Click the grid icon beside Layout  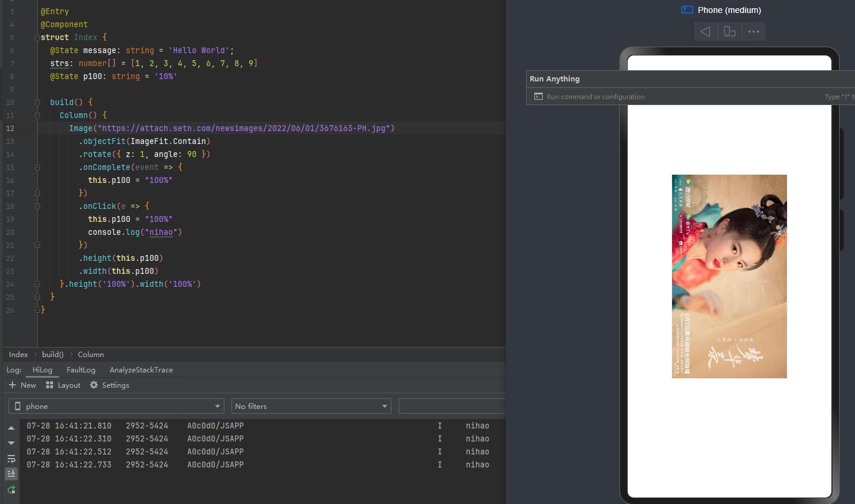click(x=50, y=385)
